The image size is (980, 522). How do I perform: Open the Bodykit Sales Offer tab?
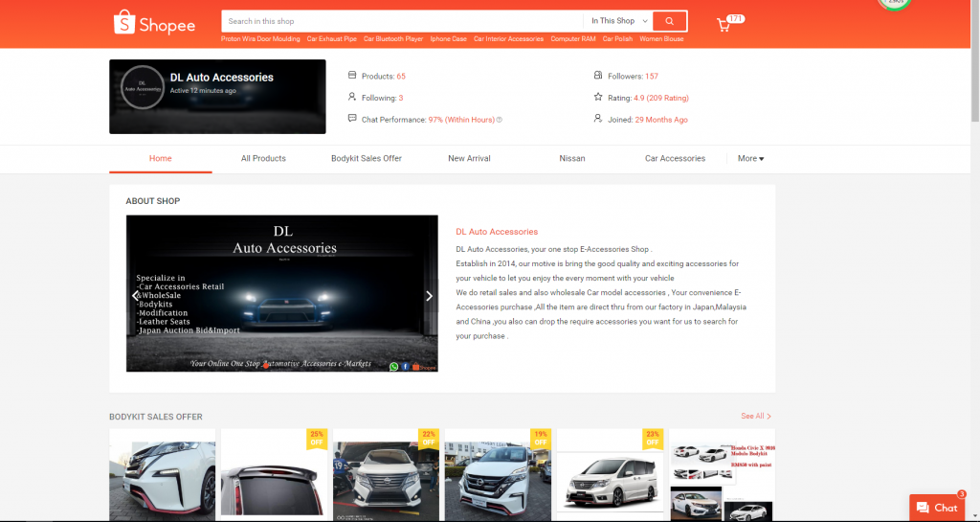tap(367, 158)
